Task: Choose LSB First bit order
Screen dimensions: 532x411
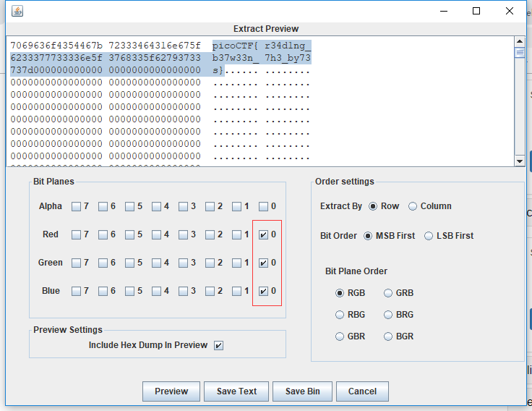Action: pyautogui.click(x=429, y=236)
